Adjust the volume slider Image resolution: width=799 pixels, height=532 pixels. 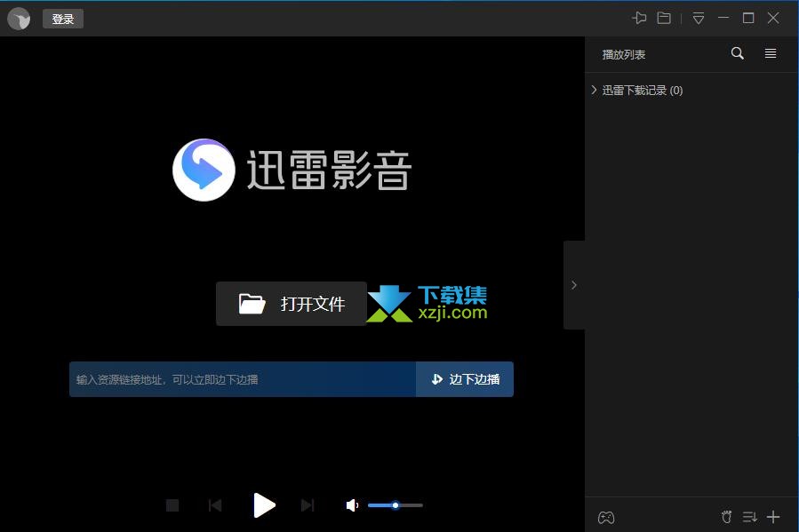396,505
